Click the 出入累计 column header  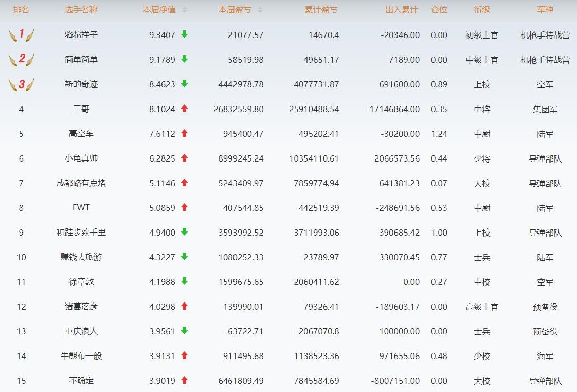[402, 10]
